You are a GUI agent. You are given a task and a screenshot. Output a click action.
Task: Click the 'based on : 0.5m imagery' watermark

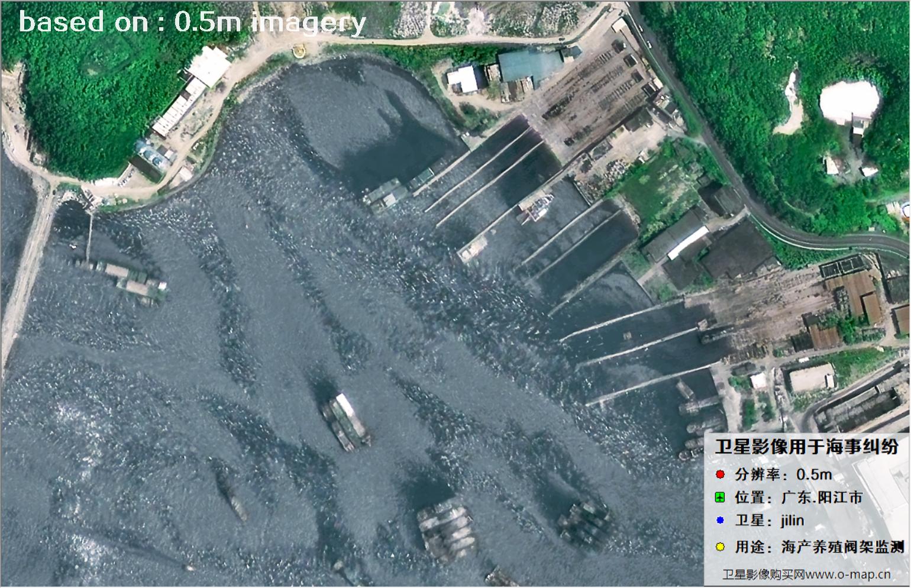pos(192,22)
